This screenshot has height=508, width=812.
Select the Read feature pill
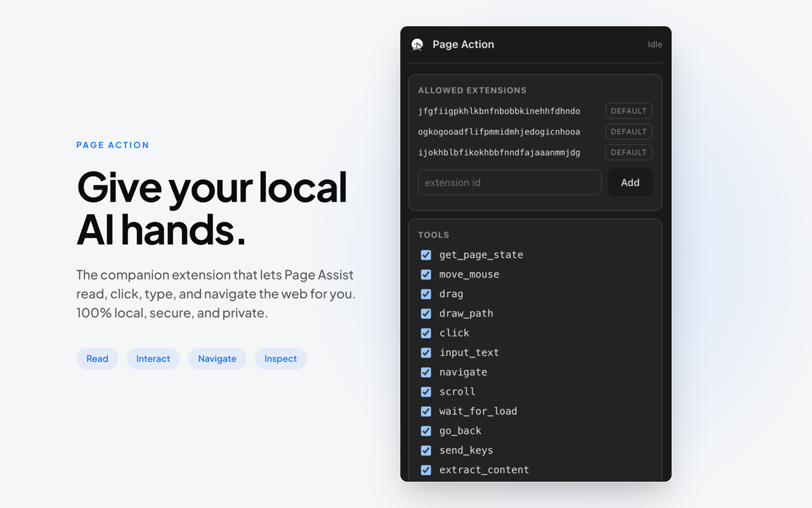(x=97, y=359)
